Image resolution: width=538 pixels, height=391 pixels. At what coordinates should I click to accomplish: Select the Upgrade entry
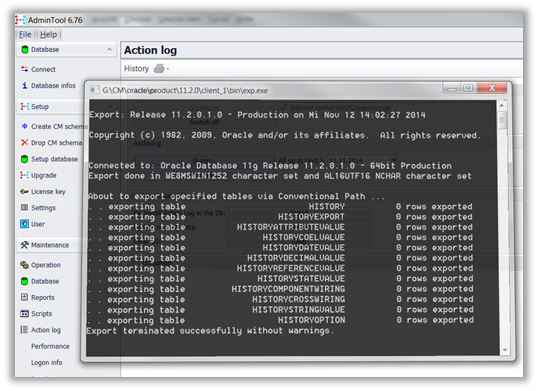pos(44,175)
